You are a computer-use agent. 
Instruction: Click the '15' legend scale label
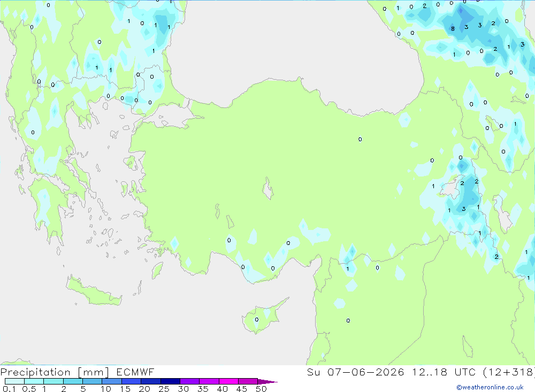125,389
